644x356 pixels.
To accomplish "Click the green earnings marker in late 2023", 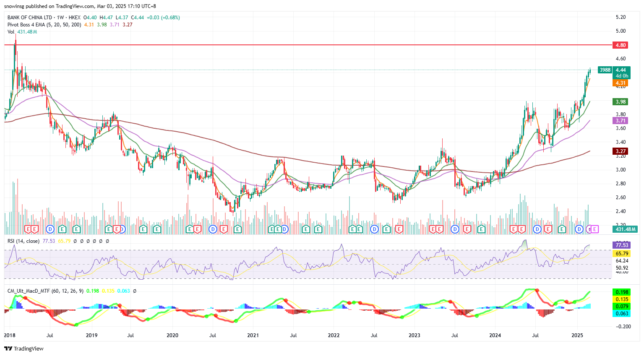I will pyautogui.click(x=481, y=229).
